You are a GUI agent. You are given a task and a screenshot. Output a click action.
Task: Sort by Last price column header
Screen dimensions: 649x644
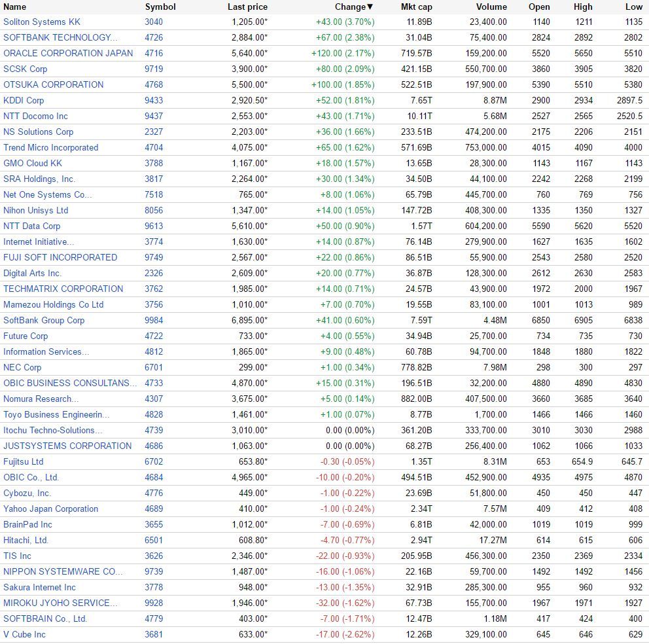[247, 7]
